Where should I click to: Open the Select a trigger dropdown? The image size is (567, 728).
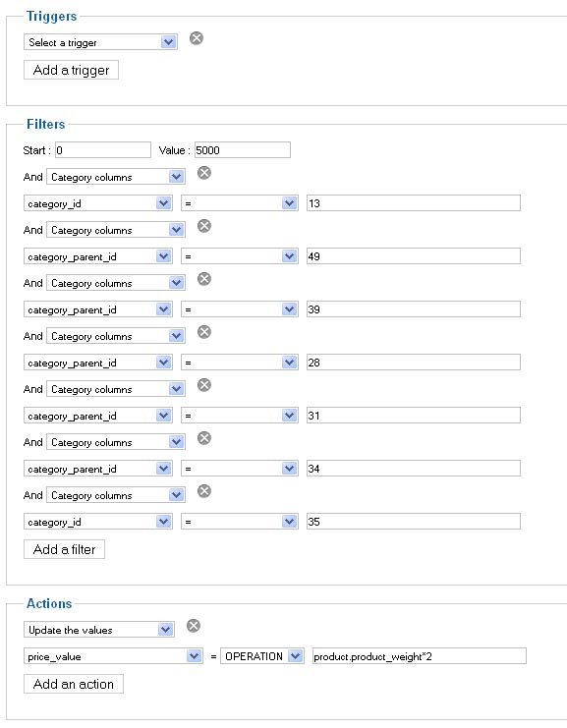(100, 42)
